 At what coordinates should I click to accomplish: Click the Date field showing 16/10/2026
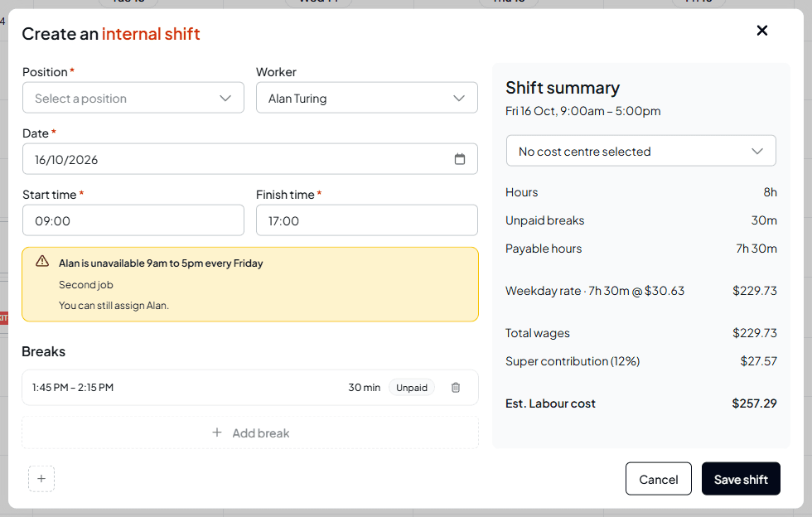click(250, 159)
